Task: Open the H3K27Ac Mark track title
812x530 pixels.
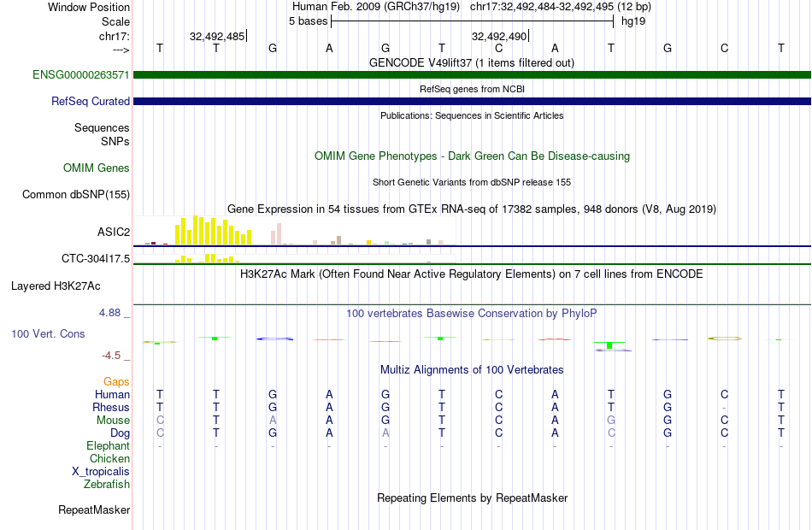Action: [x=472, y=274]
